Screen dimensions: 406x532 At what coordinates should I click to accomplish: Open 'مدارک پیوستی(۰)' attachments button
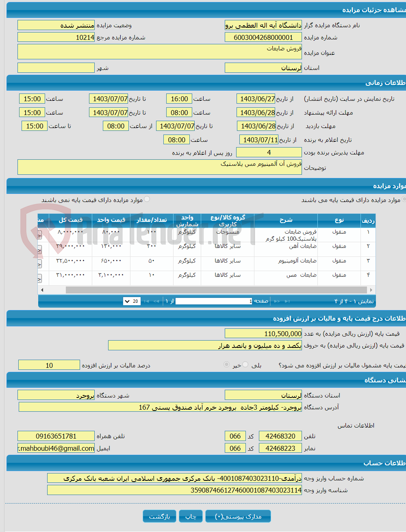click(238, 516)
